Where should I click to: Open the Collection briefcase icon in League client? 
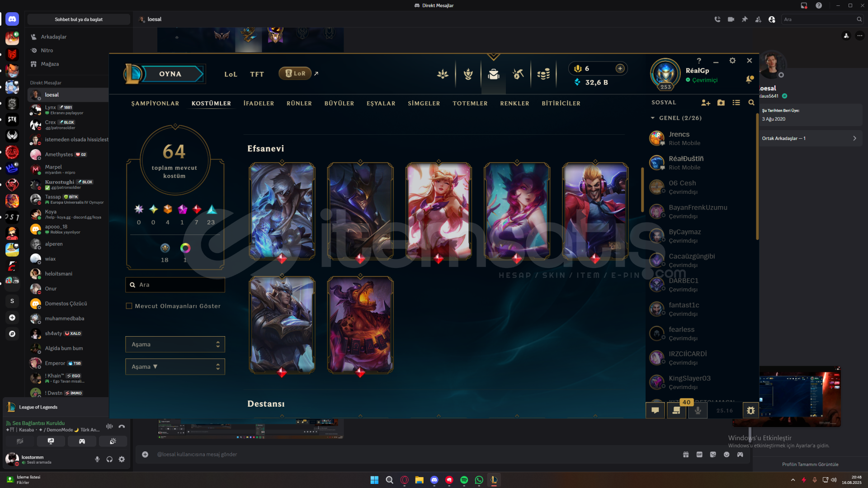(493, 74)
